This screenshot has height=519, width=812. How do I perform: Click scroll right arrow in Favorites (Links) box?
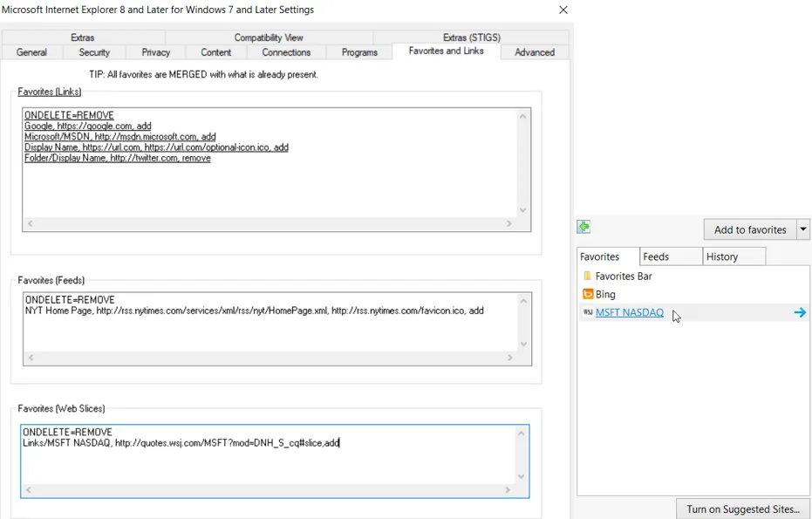click(509, 223)
